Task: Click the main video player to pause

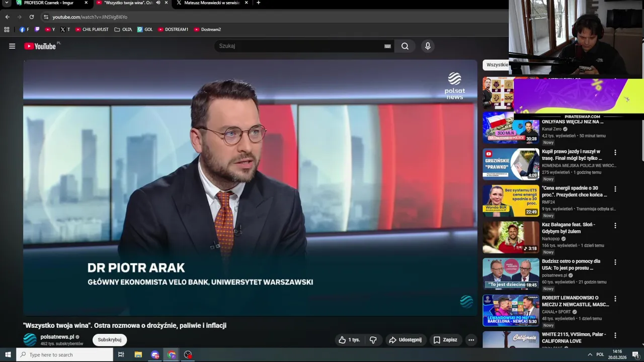Action: [x=250, y=188]
